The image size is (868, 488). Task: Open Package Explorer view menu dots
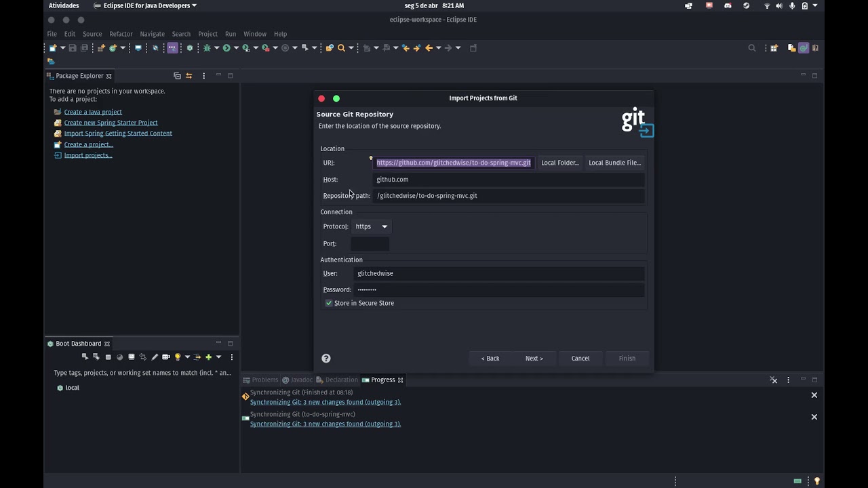[203, 76]
